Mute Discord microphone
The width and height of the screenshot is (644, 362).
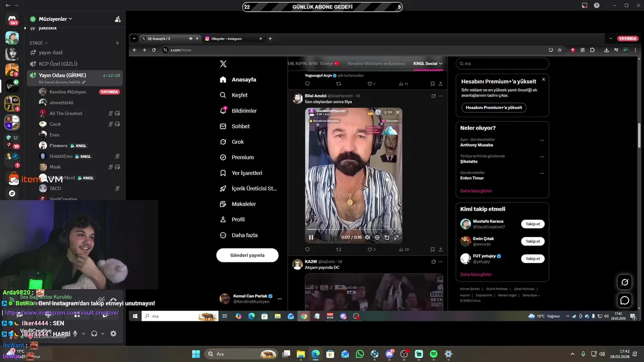click(75, 333)
